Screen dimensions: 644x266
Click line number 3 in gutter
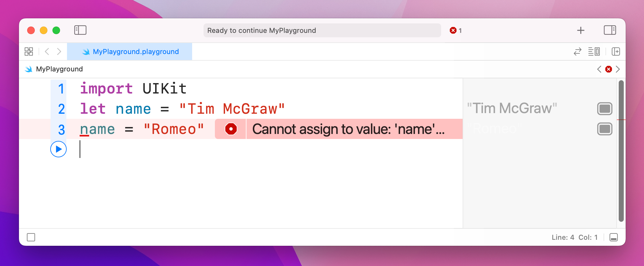[x=61, y=130]
